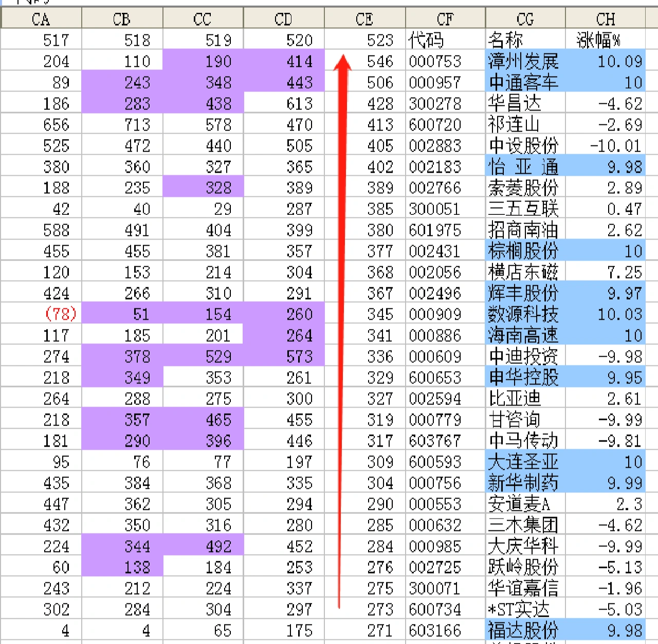Click stock code cell 600720
658x644 pixels.
pos(446,124)
